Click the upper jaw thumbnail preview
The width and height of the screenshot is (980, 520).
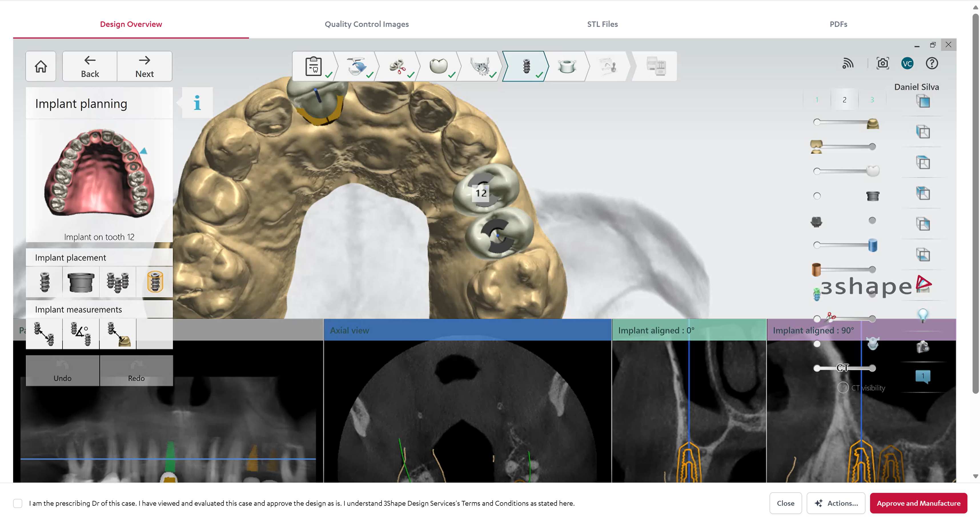(x=99, y=173)
